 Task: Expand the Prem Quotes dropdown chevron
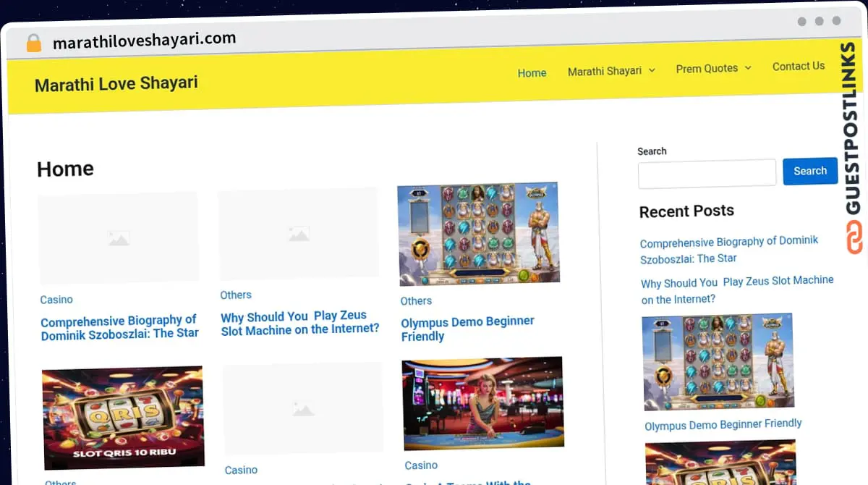click(x=748, y=67)
